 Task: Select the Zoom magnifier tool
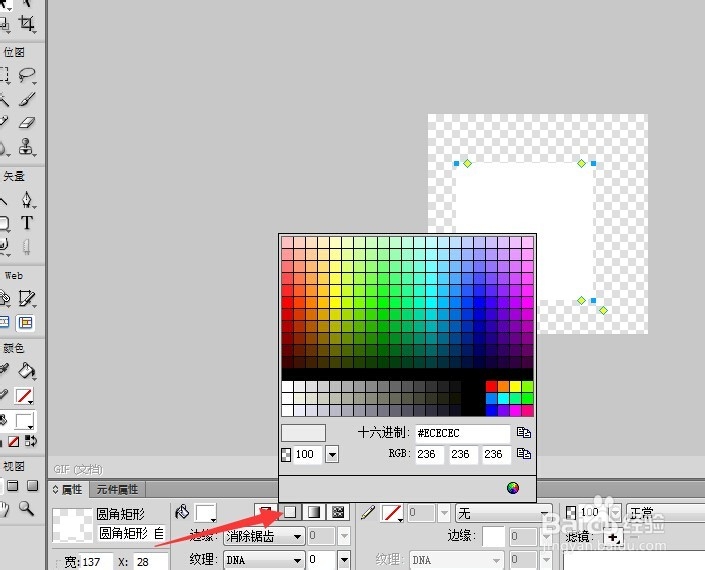27,508
